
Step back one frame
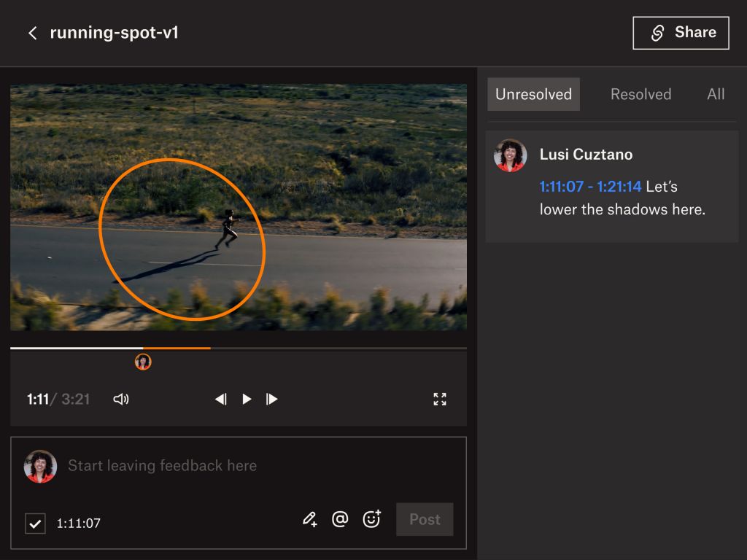coord(220,399)
